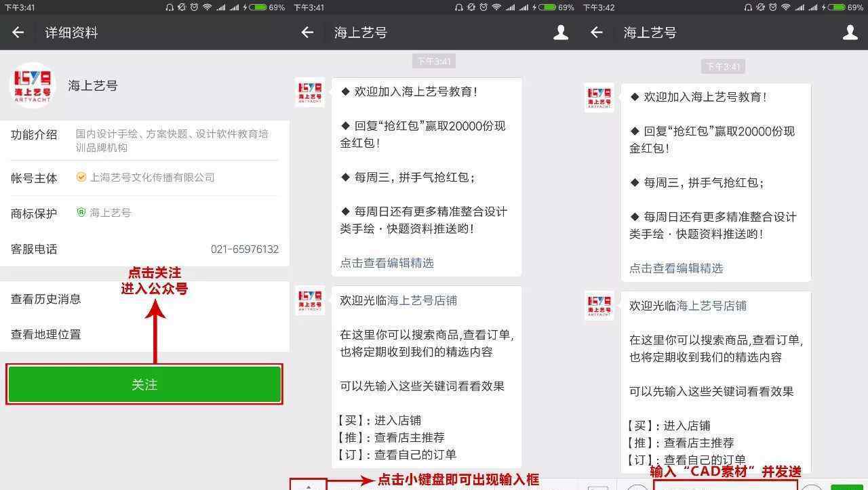Viewport: 868px width, 490px height.
Task: Tap avatar beside store message in rightmost chat
Action: pyautogui.click(x=599, y=306)
